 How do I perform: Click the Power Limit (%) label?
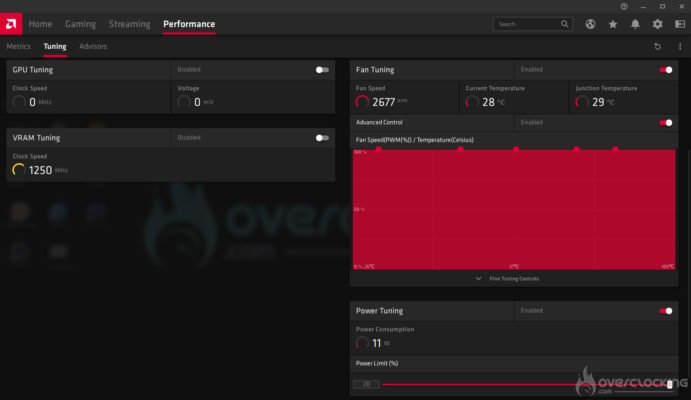click(377, 363)
